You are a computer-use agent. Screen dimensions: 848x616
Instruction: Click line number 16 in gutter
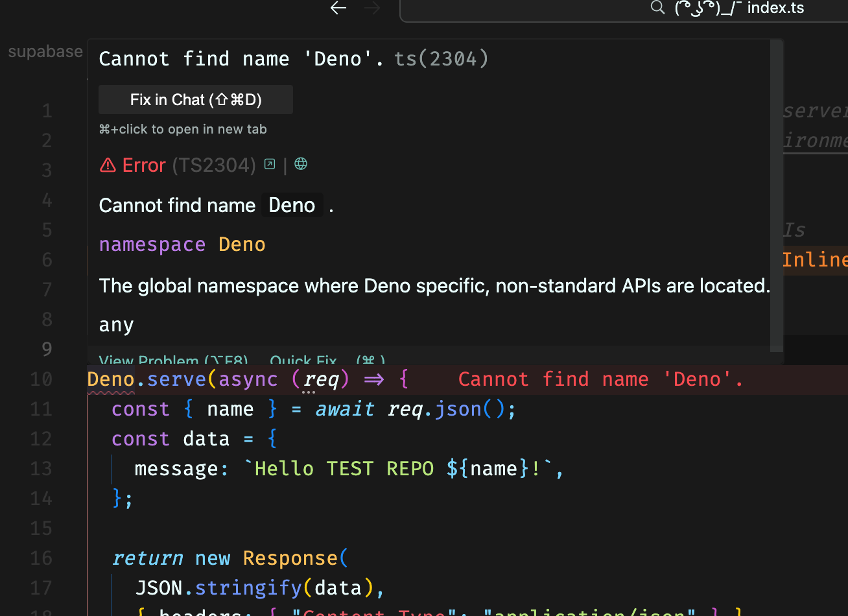(x=41, y=558)
